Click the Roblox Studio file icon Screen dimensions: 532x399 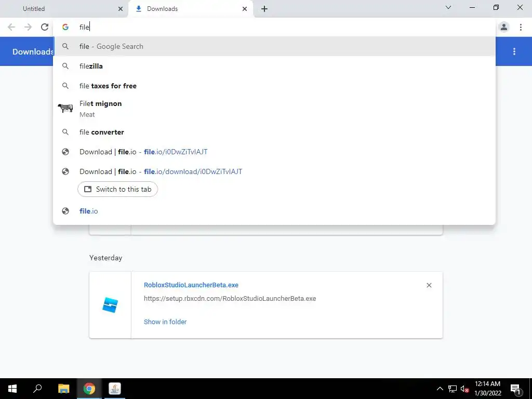point(110,304)
